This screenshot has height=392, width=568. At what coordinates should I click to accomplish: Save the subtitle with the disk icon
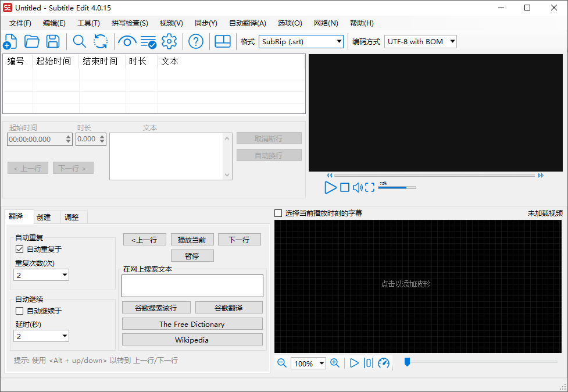53,41
